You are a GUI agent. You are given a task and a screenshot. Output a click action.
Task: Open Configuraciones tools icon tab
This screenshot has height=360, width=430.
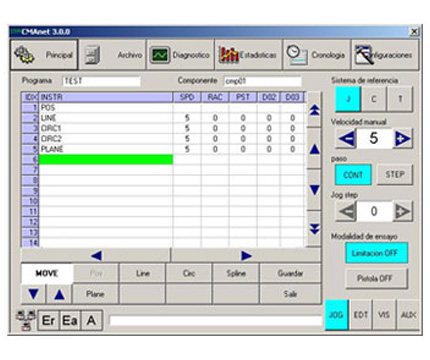click(385, 55)
